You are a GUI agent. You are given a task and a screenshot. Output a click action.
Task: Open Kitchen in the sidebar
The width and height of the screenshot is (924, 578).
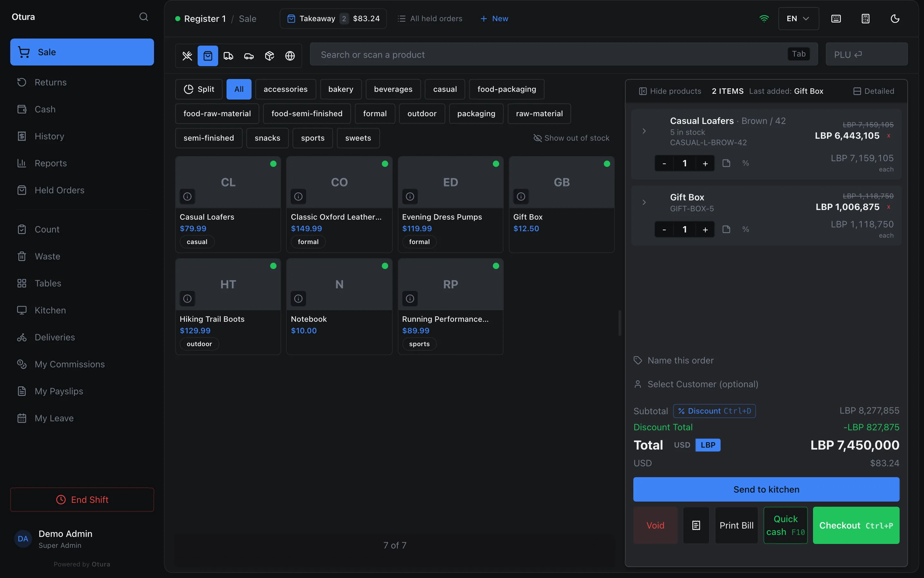coord(82,310)
